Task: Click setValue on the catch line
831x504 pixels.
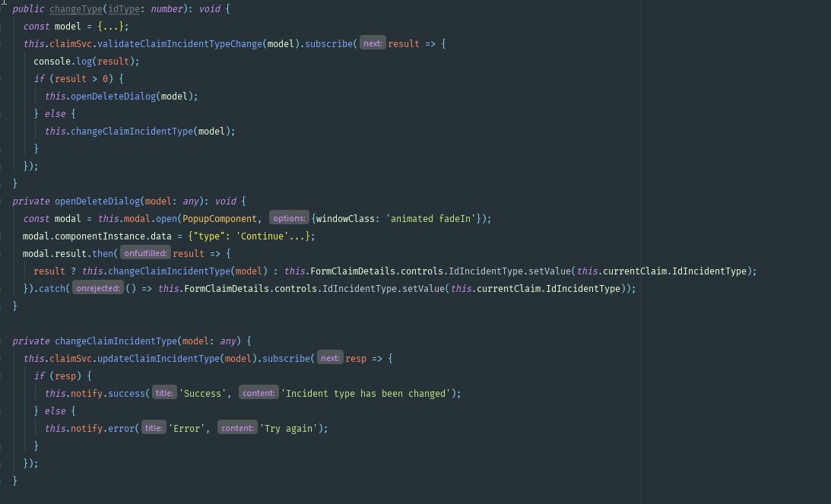Action: point(423,289)
